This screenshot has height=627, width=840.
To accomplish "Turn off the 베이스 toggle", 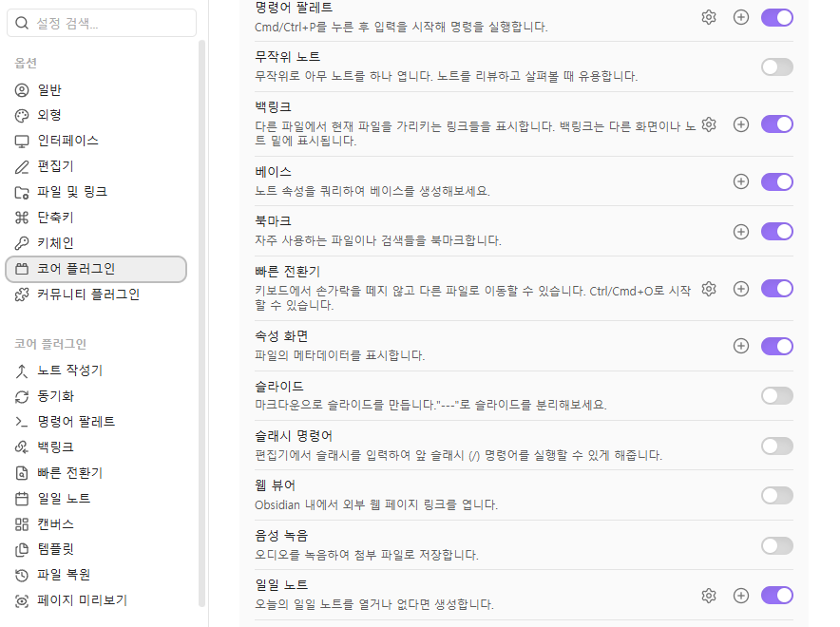I will (x=776, y=181).
